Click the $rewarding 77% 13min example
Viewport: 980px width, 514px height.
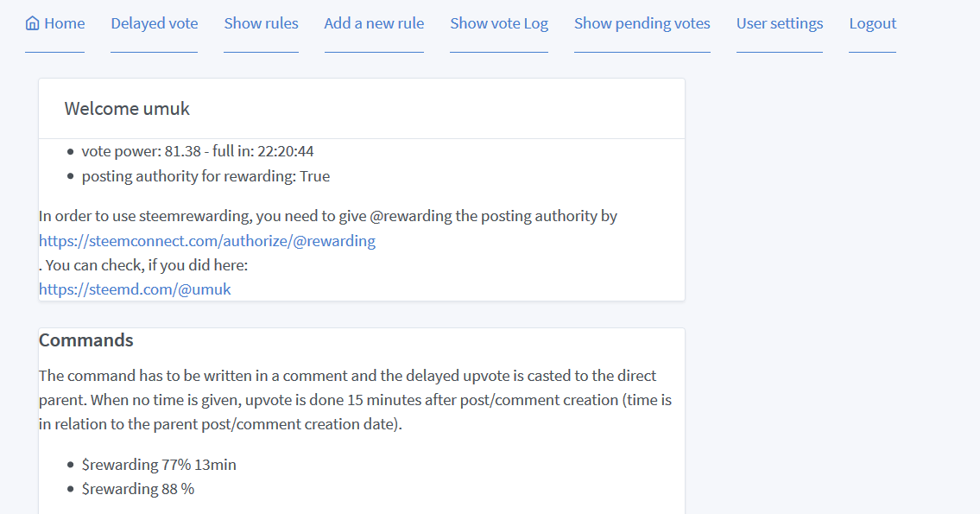point(159,465)
